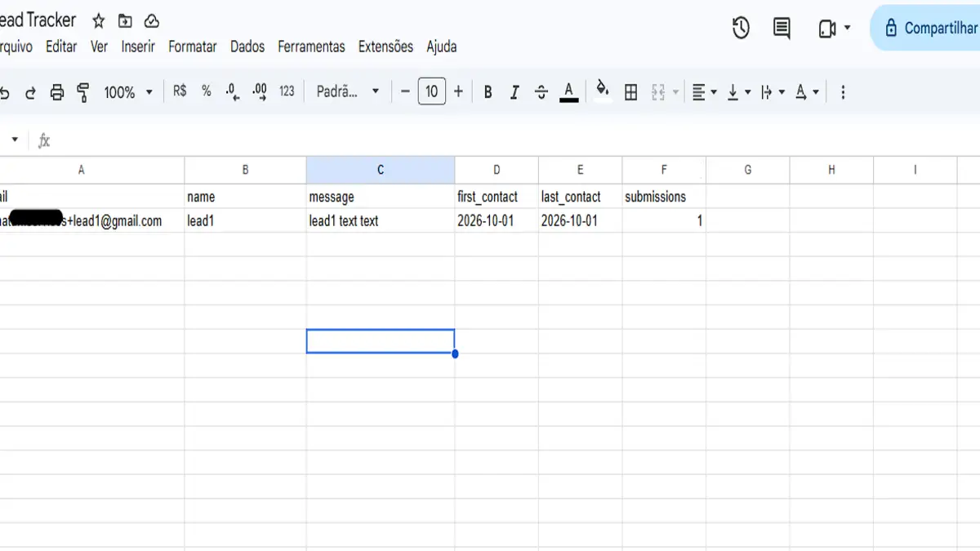Image resolution: width=980 pixels, height=551 pixels.
Task: Increase font size with plus button
Action: pos(458,91)
